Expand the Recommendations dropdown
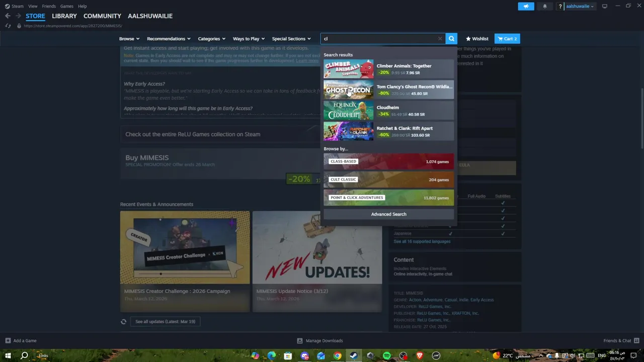 [x=169, y=39]
